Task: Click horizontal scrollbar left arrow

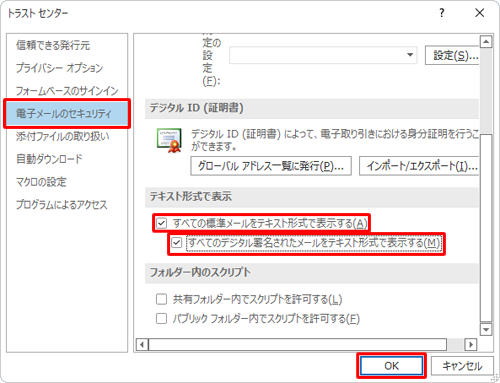Action: click(x=142, y=344)
